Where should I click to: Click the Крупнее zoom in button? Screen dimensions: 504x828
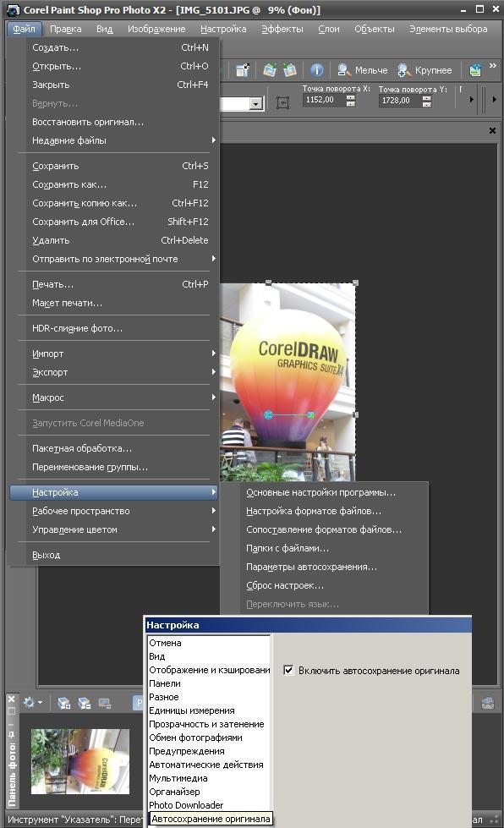pos(425,70)
